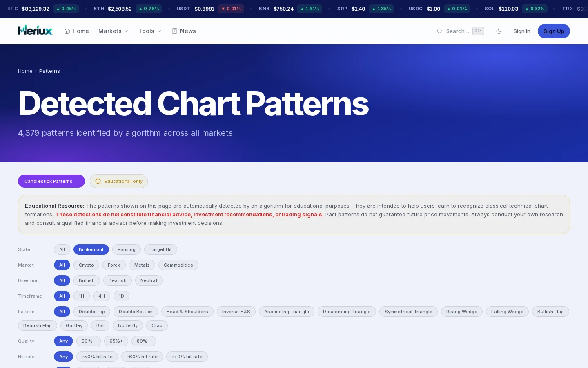The height and width of the screenshot is (368, 588).
Task: Filter by Double Bottom pattern
Action: click(x=136, y=312)
